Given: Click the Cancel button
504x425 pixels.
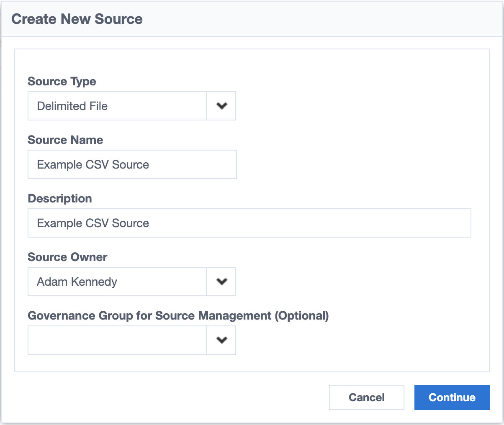Looking at the screenshot, I should pos(366,397).
